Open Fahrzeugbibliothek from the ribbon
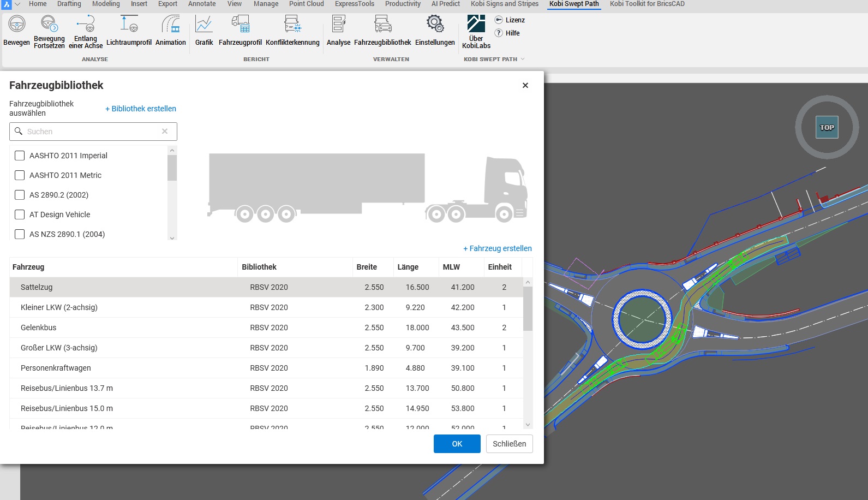Screen dimensions: 868x500 [x=382, y=31]
